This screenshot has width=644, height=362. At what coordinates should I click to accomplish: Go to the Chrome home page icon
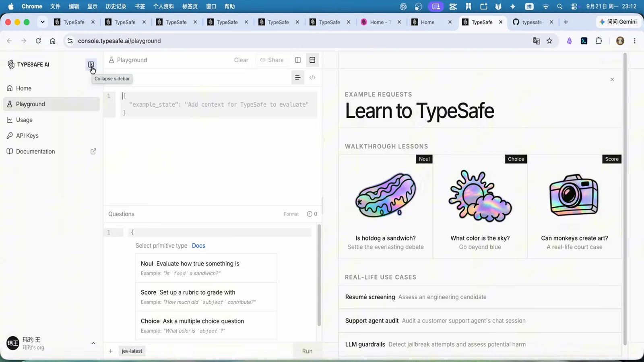click(x=53, y=41)
